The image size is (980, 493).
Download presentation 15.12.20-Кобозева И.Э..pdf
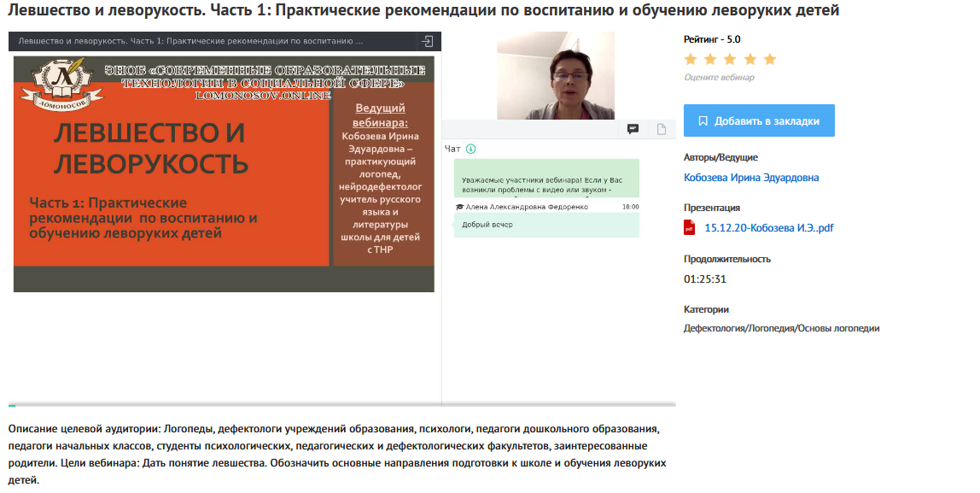point(768,227)
